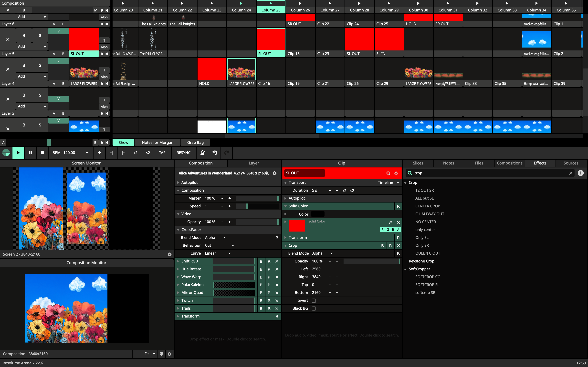
Task: Click the undo arrow icon
Action: pyautogui.click(x=215, y=153)
